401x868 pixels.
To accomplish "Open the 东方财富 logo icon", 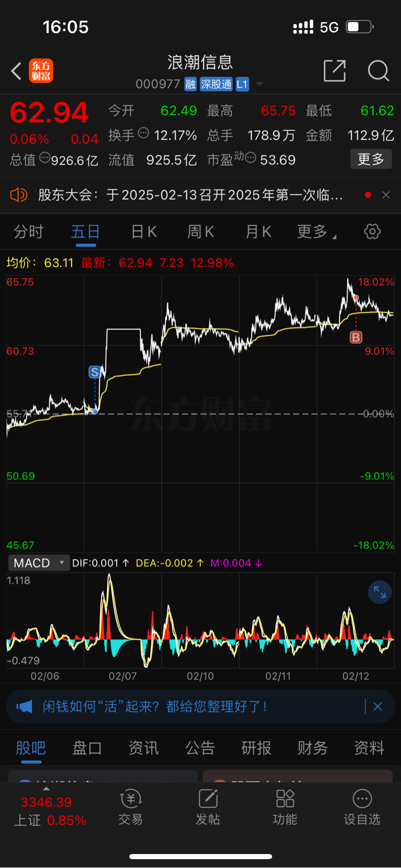I will point(41,71).
